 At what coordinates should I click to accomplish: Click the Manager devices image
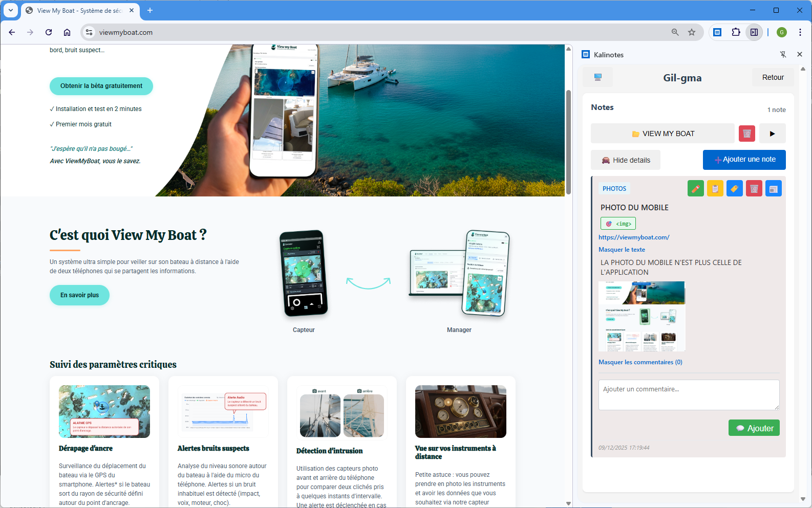459,274
